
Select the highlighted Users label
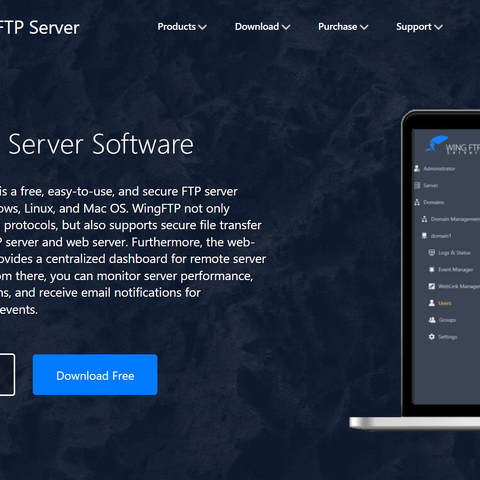pyautogui.click(x=445, y=303)
